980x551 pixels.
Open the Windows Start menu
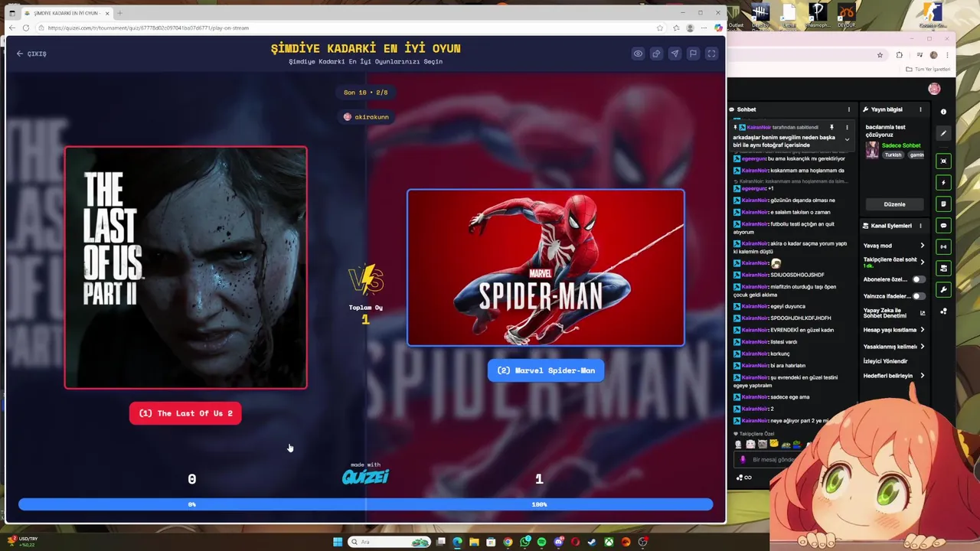pos(338,542)
